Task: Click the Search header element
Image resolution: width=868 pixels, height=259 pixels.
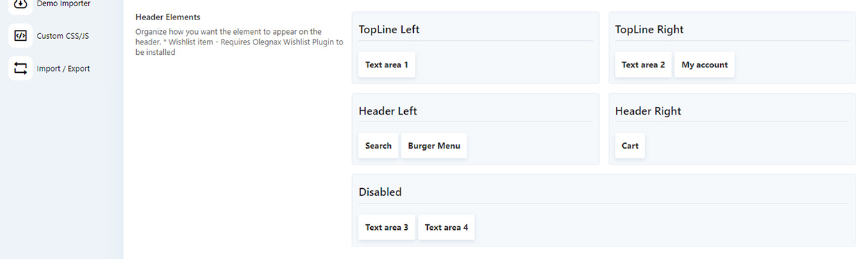Action: [x=378, y=146]
